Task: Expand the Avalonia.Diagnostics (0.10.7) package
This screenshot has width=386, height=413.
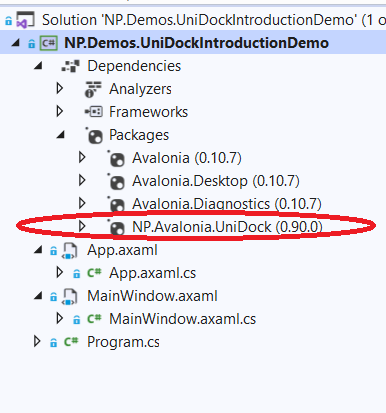Action: pyautogui.click(x=82, y=203)
